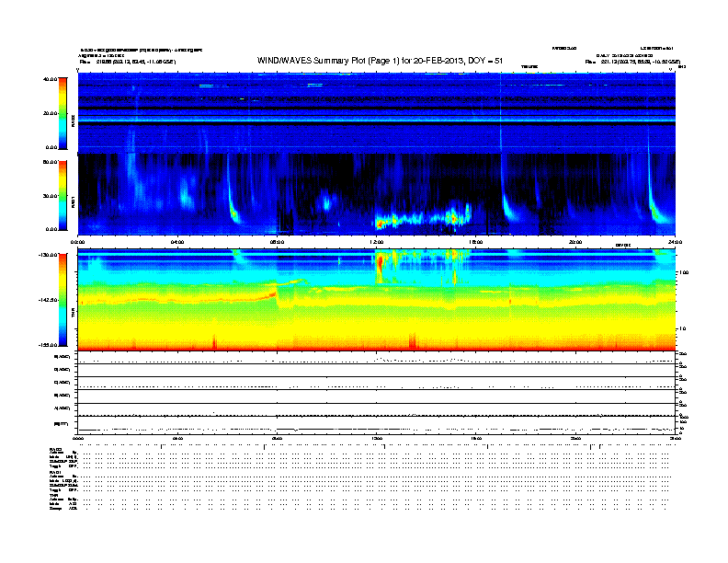The height and width of the screenshot is (563, 728).
Task: Click the 20:00 tick under the RAD1 panel
Action: click(x=575, y=242)
